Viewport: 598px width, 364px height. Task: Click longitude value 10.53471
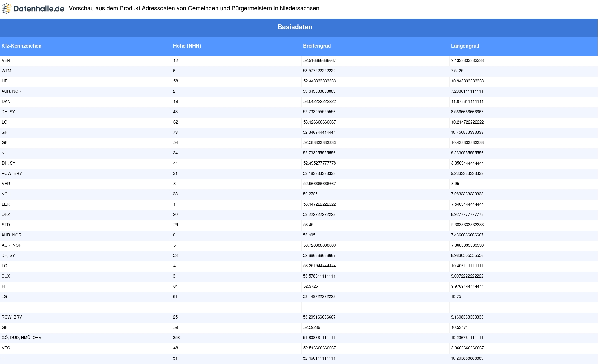tap(459, 328)
